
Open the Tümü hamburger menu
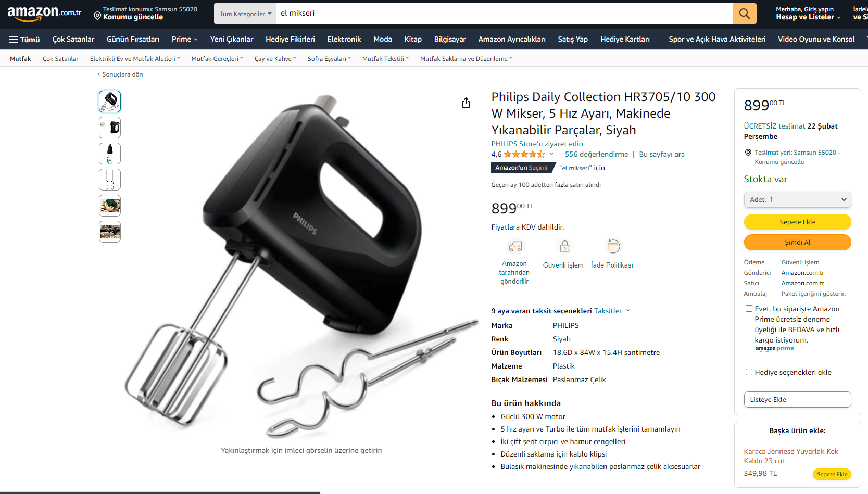(x=24, y=40)
